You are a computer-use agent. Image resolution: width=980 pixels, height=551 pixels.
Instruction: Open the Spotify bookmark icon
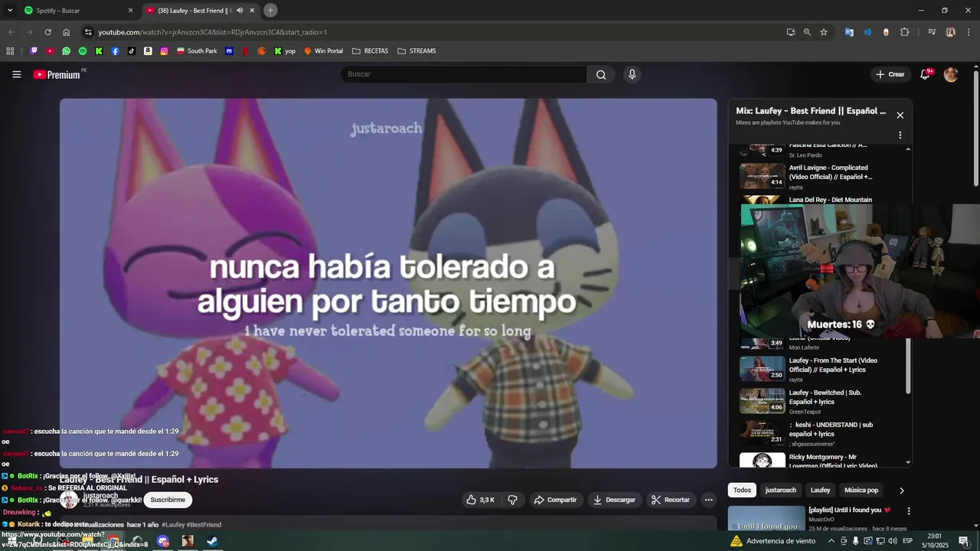(83, 51)
